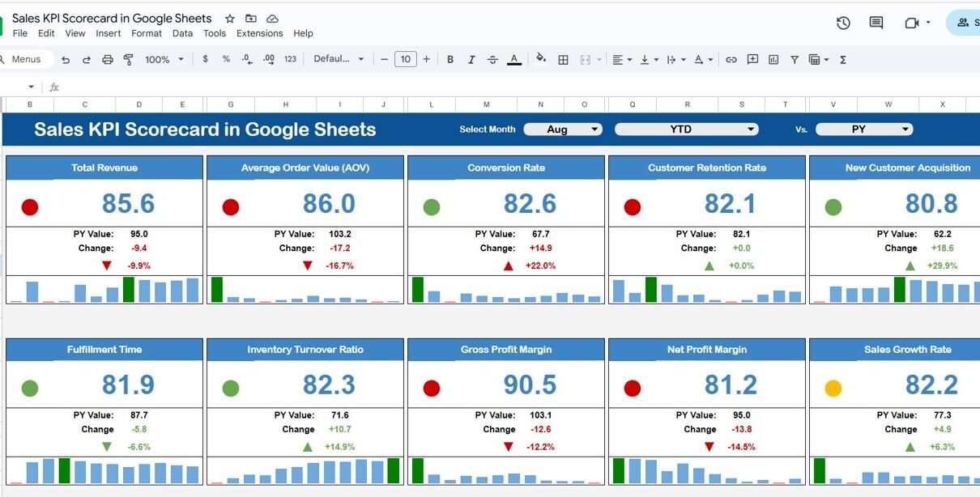Image resolution: width=980 pixels, height=497 pixels.
Task: Open the Extensions menu
Action: point(259,33)
